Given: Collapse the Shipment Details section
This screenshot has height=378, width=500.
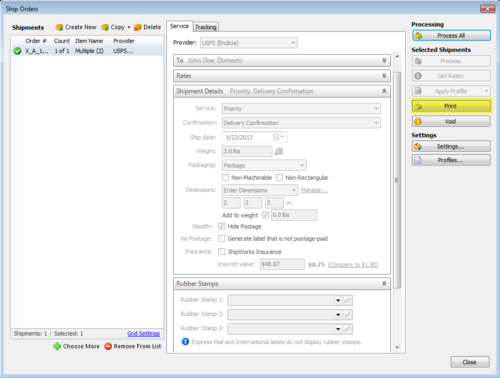Looking at the screenshot, I should point(384,91).
